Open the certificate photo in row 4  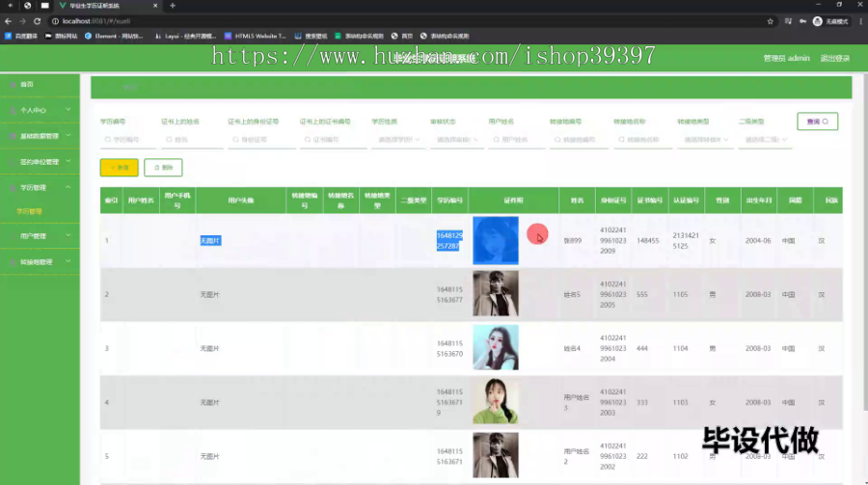coord(496,401)
